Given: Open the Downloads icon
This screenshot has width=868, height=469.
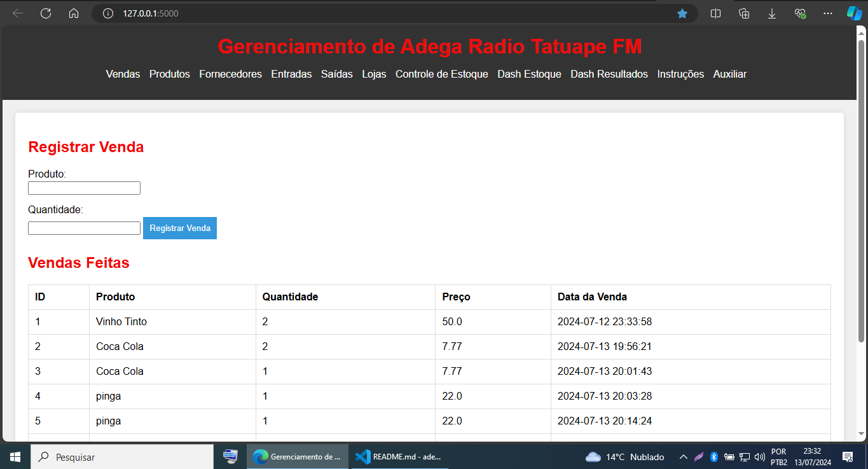Looking at the screenshot, I should (772, 13).
